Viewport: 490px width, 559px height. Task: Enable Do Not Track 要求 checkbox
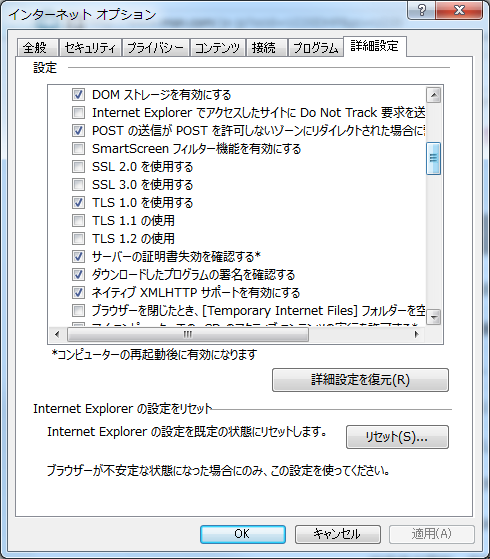[78, 113]
